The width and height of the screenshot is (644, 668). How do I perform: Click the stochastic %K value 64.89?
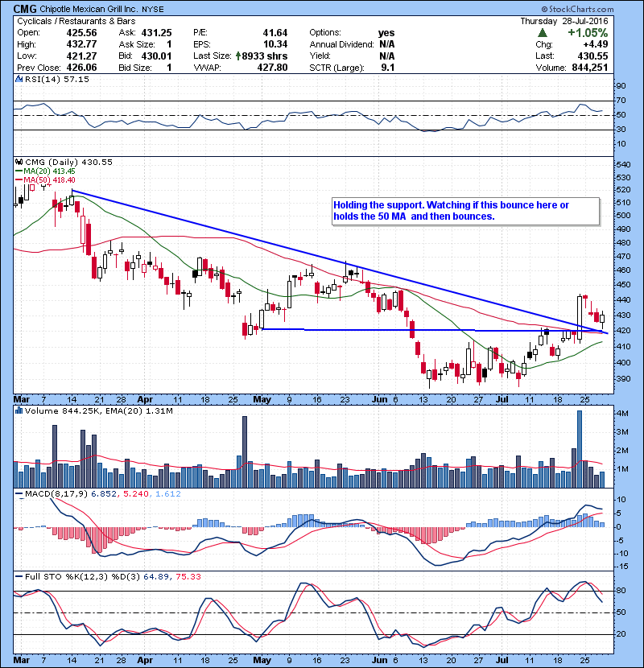point(155,577)
